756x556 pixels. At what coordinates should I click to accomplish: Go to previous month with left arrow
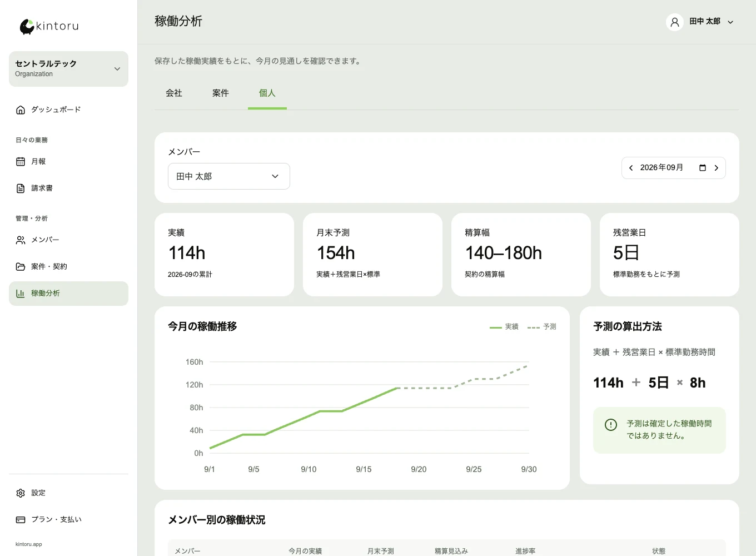tap(631, 168)
